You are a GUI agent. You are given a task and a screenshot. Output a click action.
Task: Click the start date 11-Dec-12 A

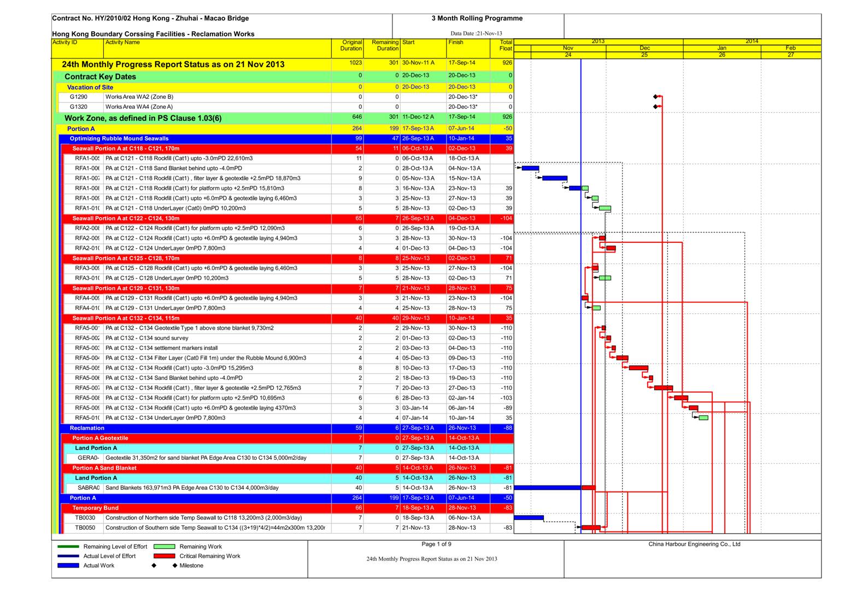point(418,117)
